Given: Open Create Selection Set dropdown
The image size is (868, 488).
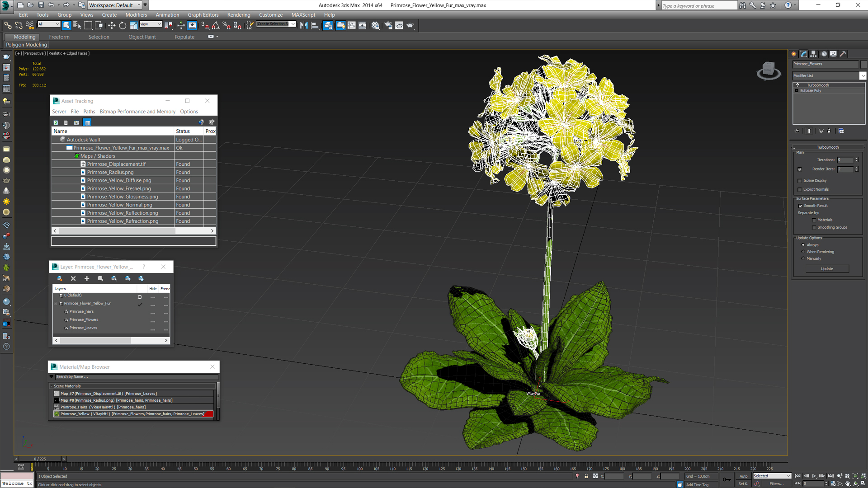Looking at the screenshot, I should pos(293,24).
